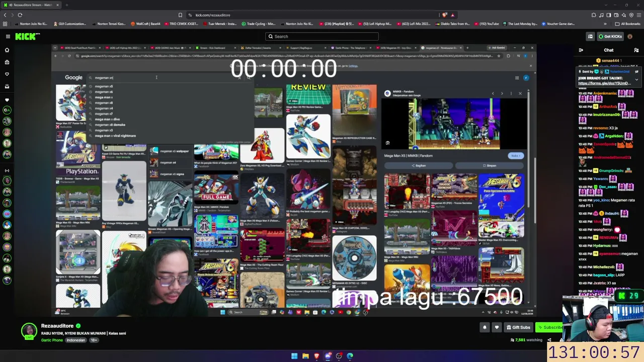Click the browser Back arrow
644x362 pixels.
5,15
